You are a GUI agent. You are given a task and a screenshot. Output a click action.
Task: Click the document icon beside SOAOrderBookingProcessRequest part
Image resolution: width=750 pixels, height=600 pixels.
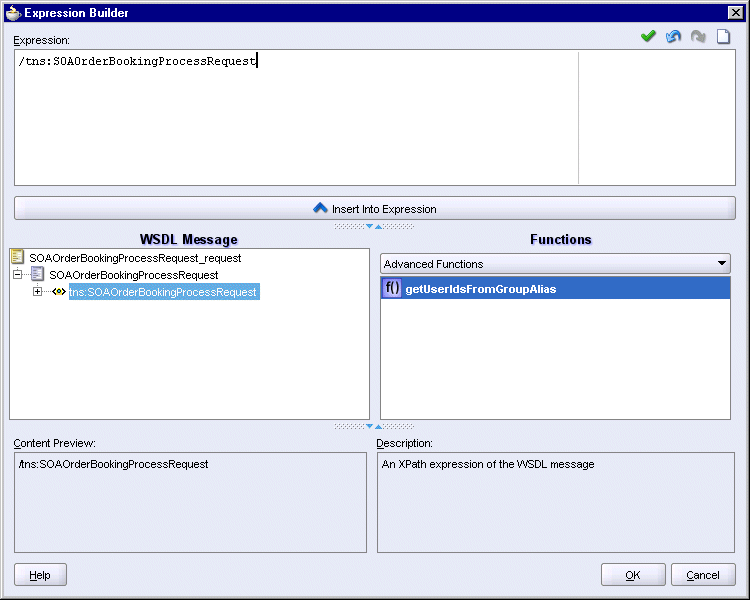tap(37, 274)
